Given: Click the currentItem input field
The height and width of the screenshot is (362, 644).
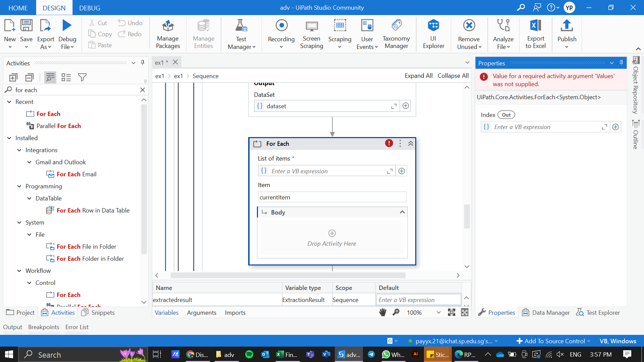Looking at the screenshot, I should [332, 197].
